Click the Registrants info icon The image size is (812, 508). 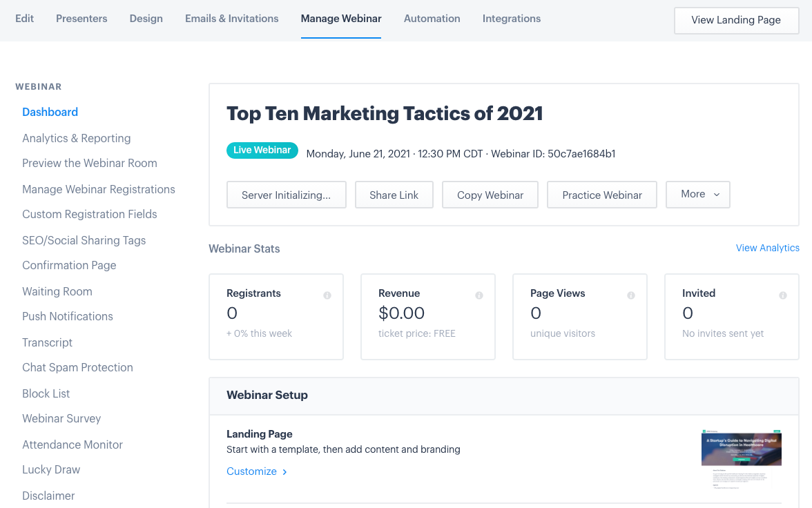(x=327, y=295)
